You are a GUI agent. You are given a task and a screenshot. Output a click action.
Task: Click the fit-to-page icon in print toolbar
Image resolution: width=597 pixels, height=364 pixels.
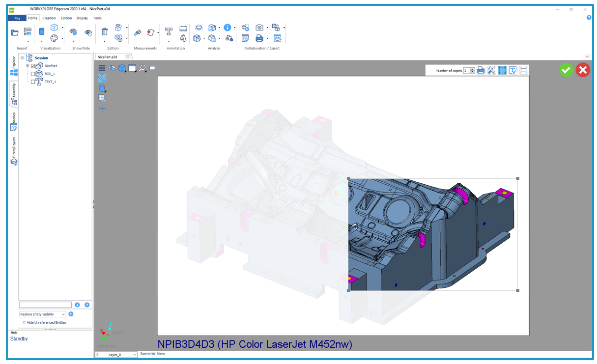click(523, 70)
